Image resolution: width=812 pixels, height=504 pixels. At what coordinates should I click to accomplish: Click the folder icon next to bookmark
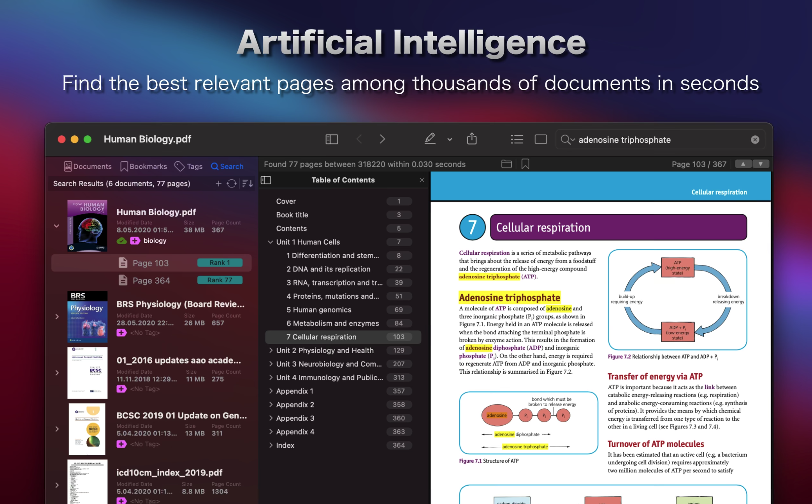(x=506, y=164)
